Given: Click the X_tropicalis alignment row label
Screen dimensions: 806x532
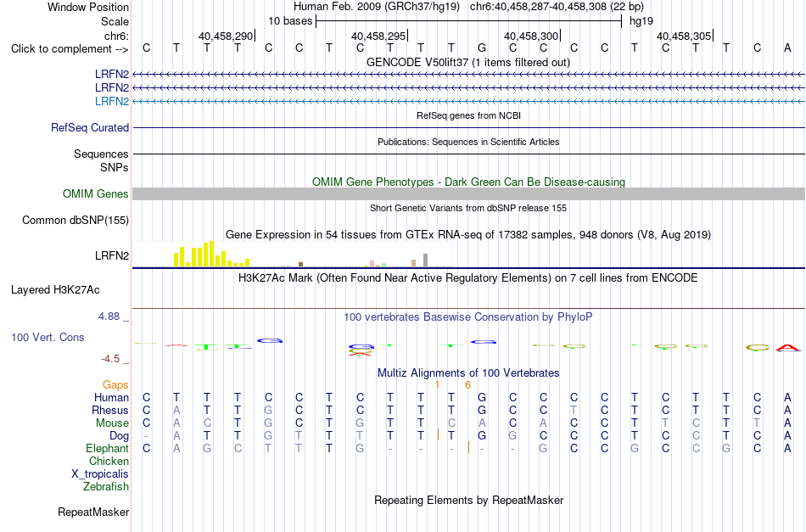Looking at the screenshot, I should point(100,474).
